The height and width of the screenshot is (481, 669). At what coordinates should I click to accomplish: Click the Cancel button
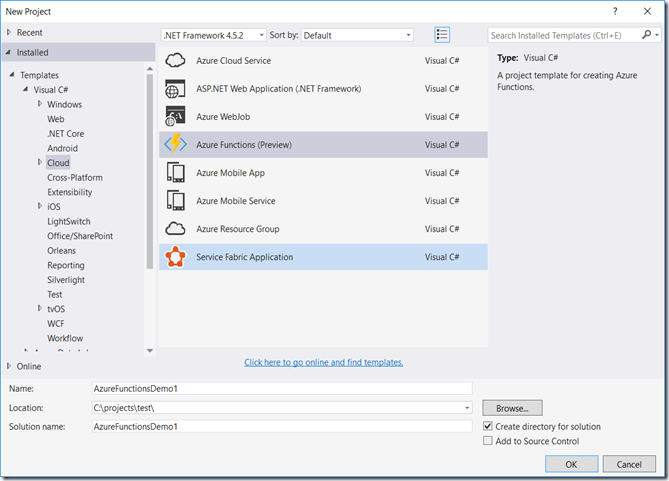pyautogui.click(x=629, y=464)
